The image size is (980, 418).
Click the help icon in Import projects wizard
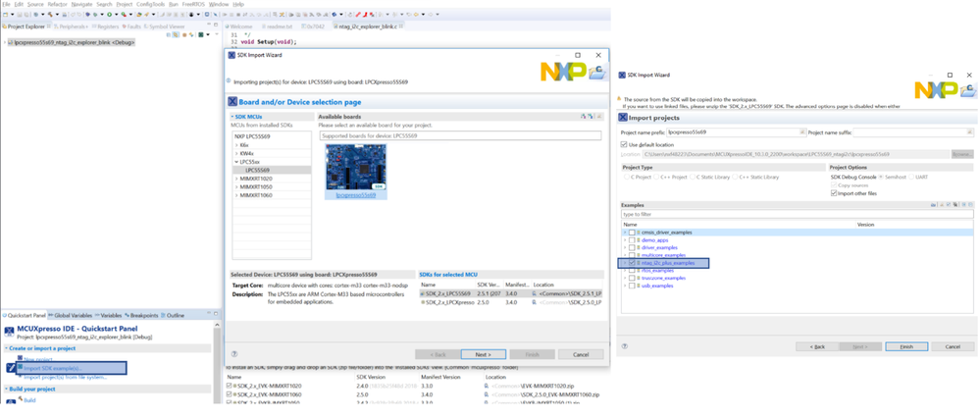tap(624, 345)
